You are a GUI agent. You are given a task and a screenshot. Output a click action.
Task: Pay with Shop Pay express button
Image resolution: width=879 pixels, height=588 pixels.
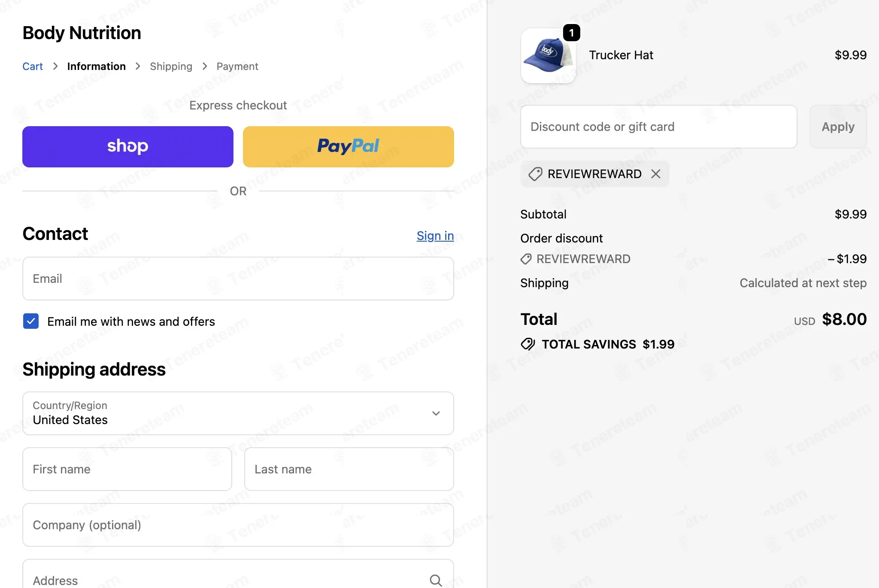click(x=128, y=147)
